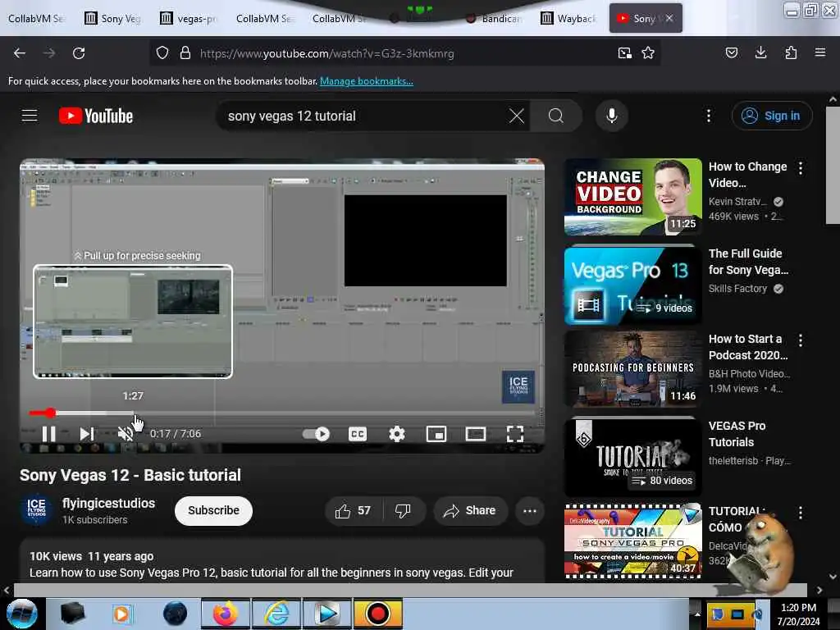840x630 pixels.
Task: Click the taskbar clock
Action: pyautogui.click(x=798, y=614)
